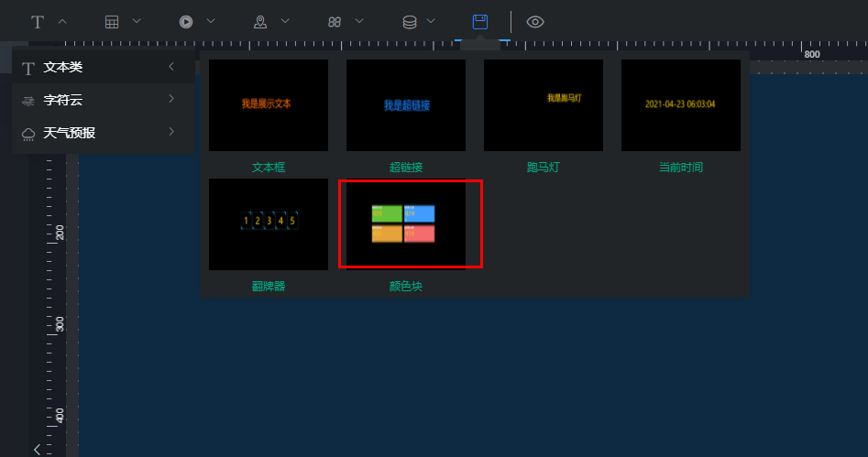Click the 翻牌器 label
Viewport: 868px width, 457px height.
point(269,286)
